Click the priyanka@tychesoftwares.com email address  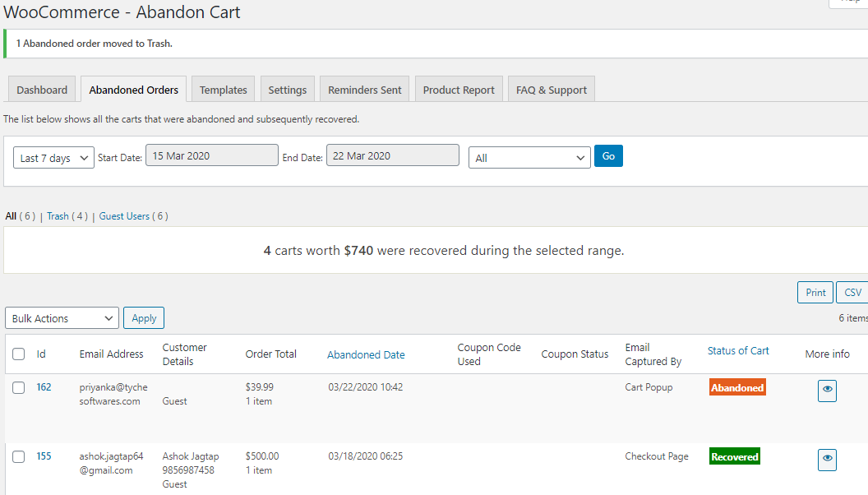click(x=113, y=394)
